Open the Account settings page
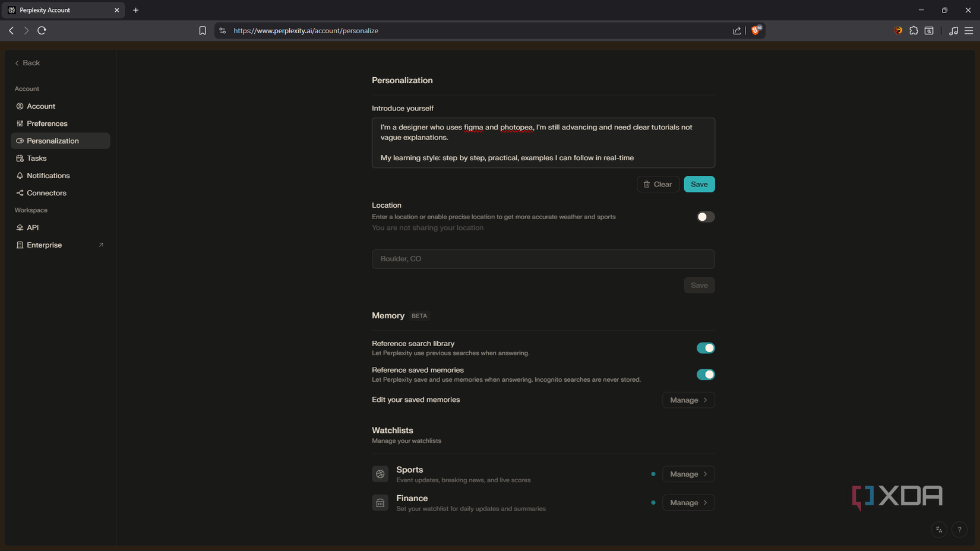The image size is (980, 551). (60, 106)
